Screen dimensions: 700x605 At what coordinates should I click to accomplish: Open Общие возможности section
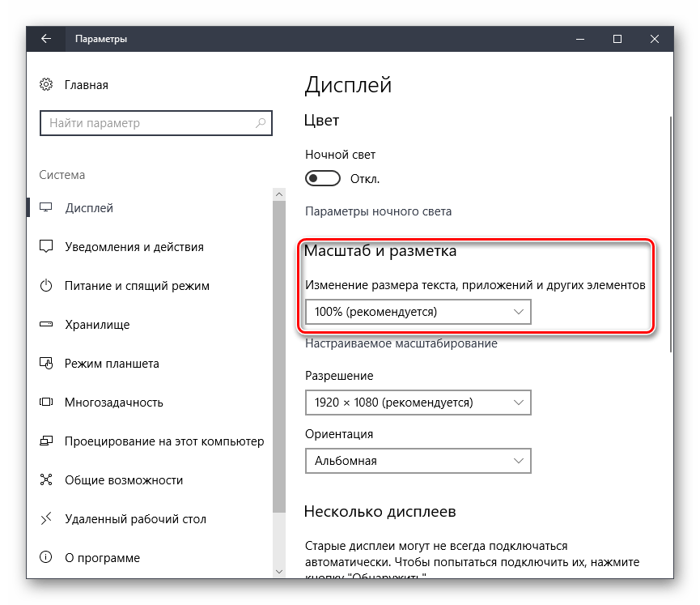123,480
